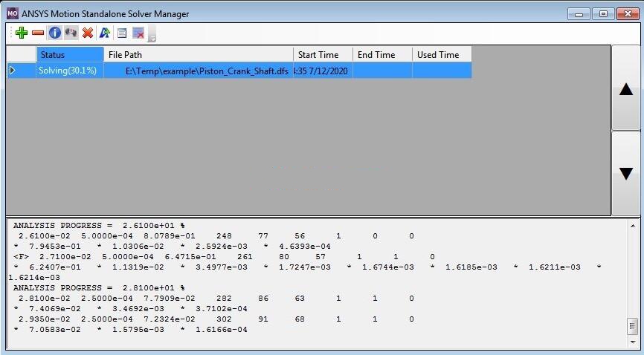The image size is (644, 355).
Task: Add a job with the green plus icon
Action: point(22,33)
